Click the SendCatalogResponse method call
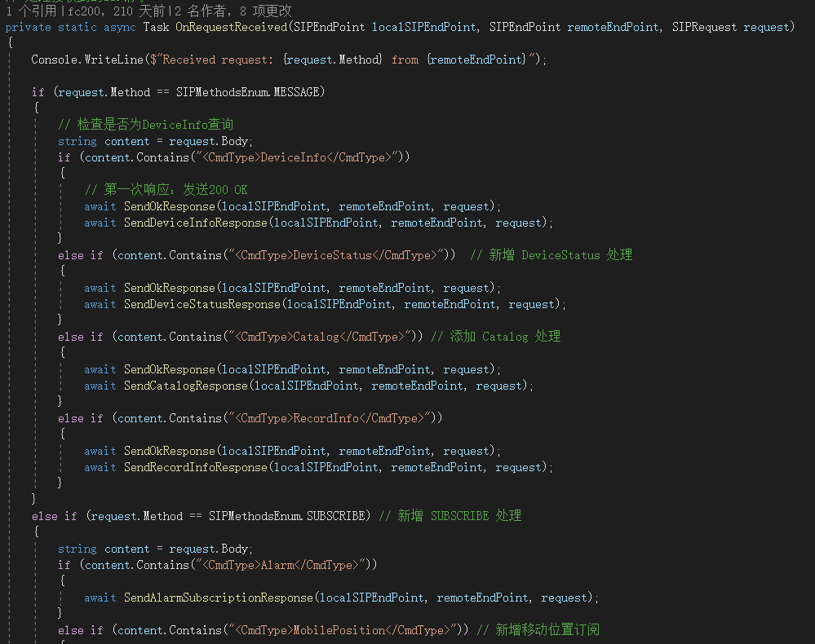Screen dimensions: 815x644 (x=185, y=386)
